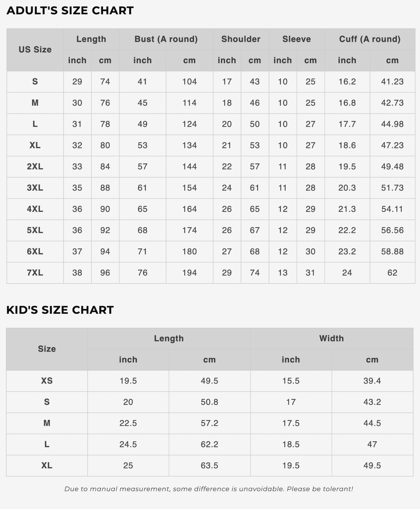Click the KID'S SIZE CHART heading
The image size is (420, 509).
point(60,310)
